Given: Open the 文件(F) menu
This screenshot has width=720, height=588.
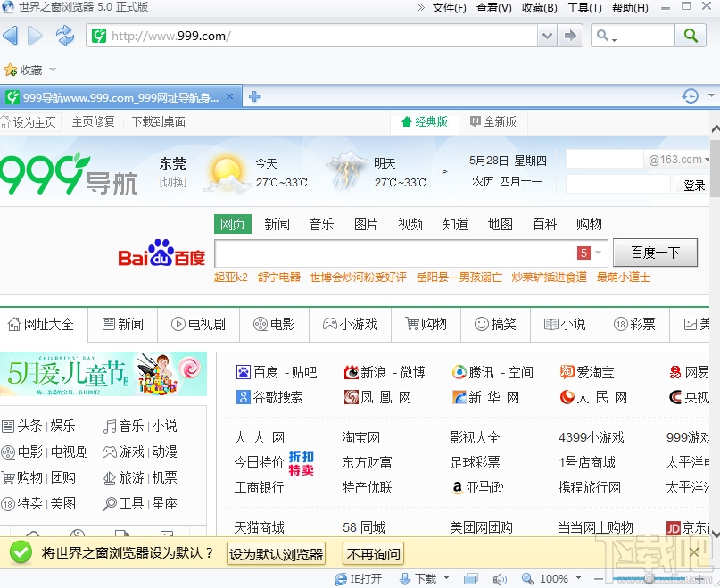Looking at the screenshot, I should (449, 8).
